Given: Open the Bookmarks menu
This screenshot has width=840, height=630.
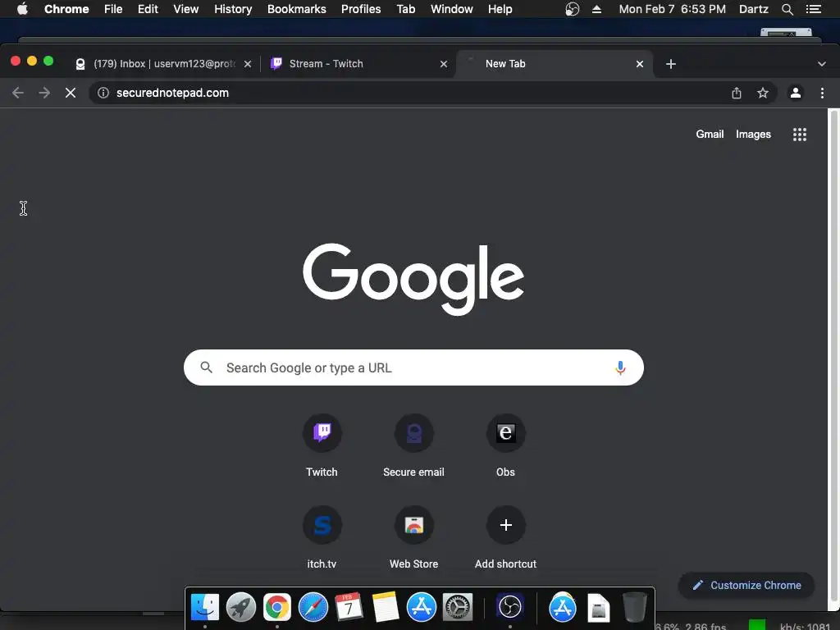Looking at the screenshot, I should (297, 9).
